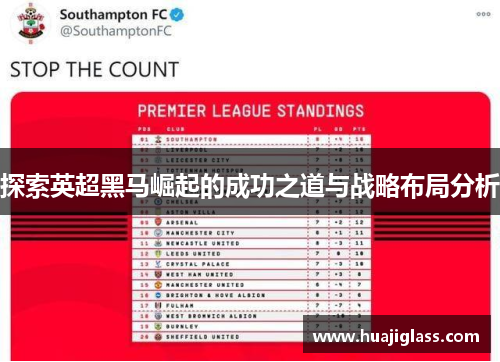Click the Newcastle United crest icon
This screenshot has width=500, height=362.
(x=158, y=243)
